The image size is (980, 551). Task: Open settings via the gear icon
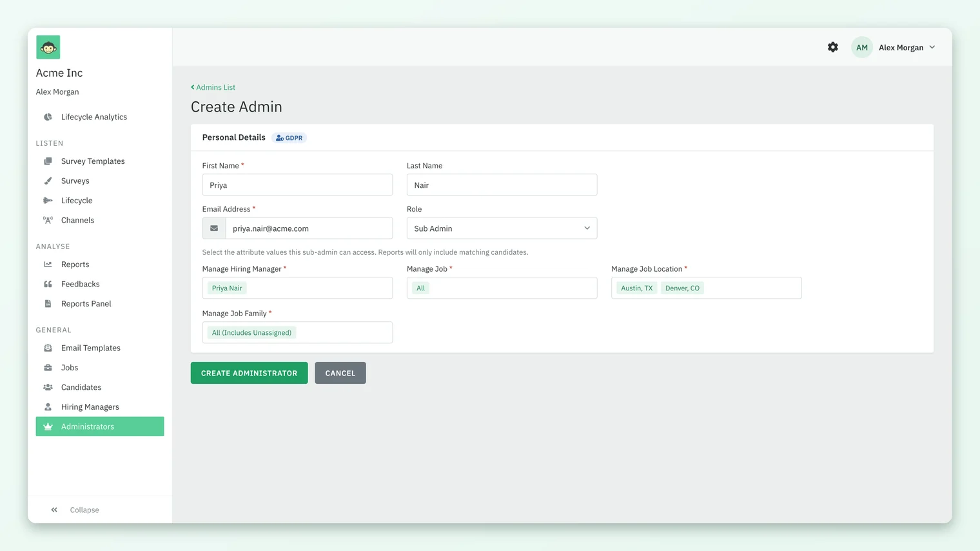click(833, 47)
